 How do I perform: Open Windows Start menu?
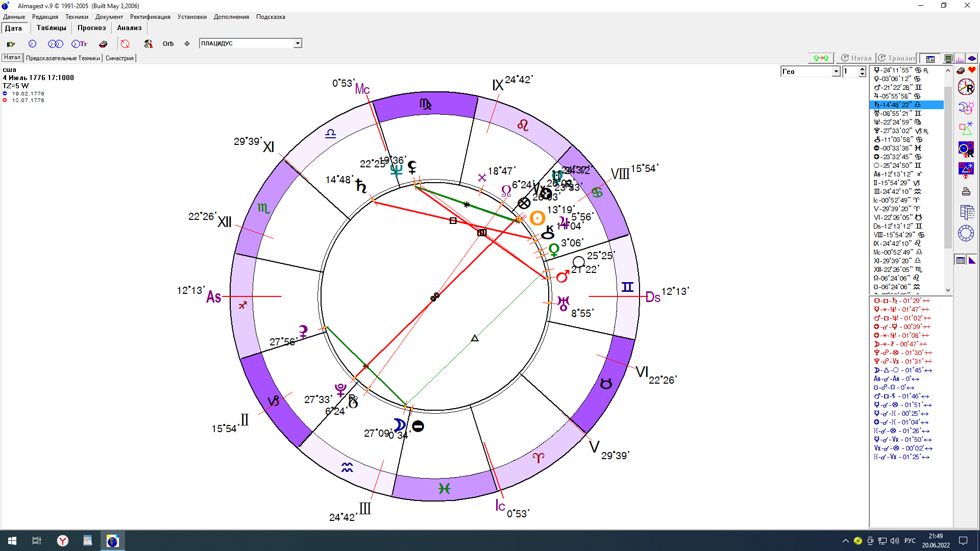pos(12,541)
